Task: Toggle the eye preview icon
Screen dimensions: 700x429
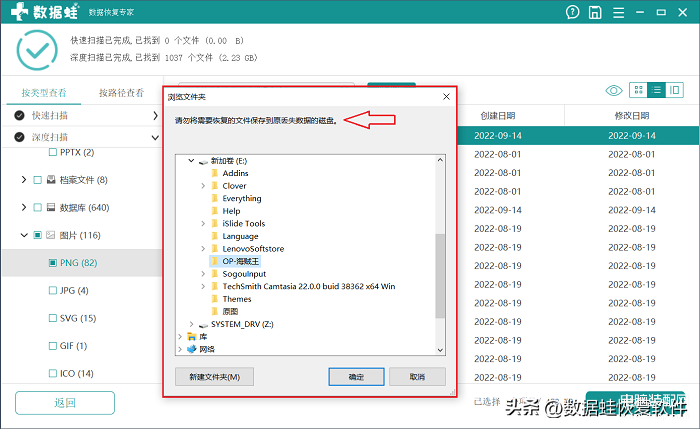Action: (x=614, y=91)
